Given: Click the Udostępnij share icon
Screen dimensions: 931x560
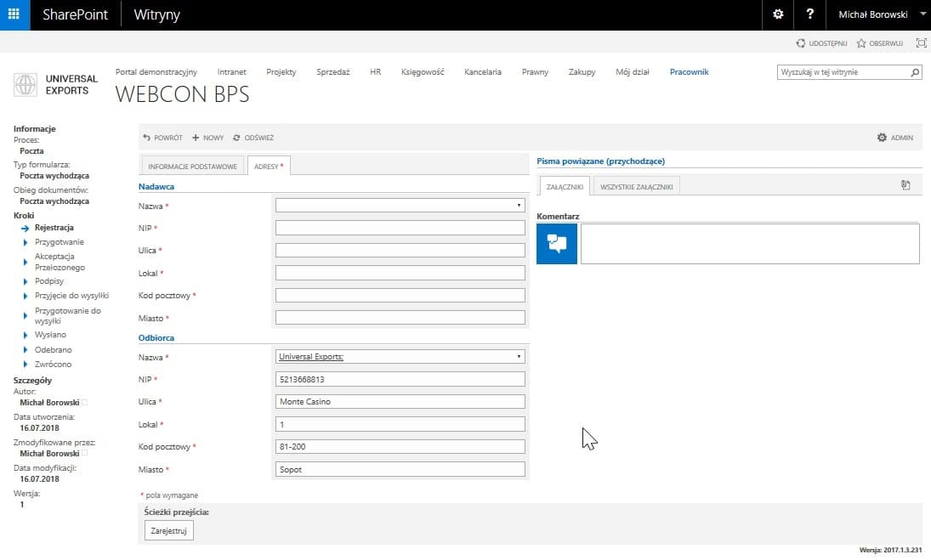Looking at the screenshot, I should point(800,43).
